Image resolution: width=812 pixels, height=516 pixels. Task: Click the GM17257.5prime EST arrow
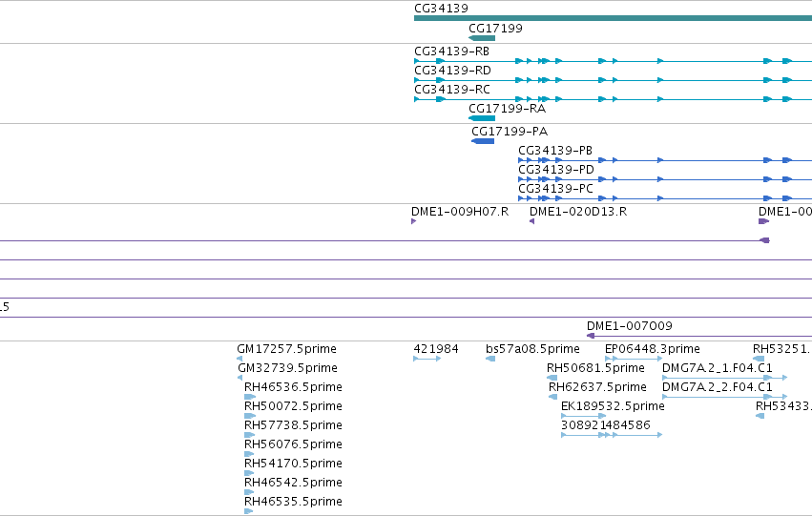pos(239,359)
